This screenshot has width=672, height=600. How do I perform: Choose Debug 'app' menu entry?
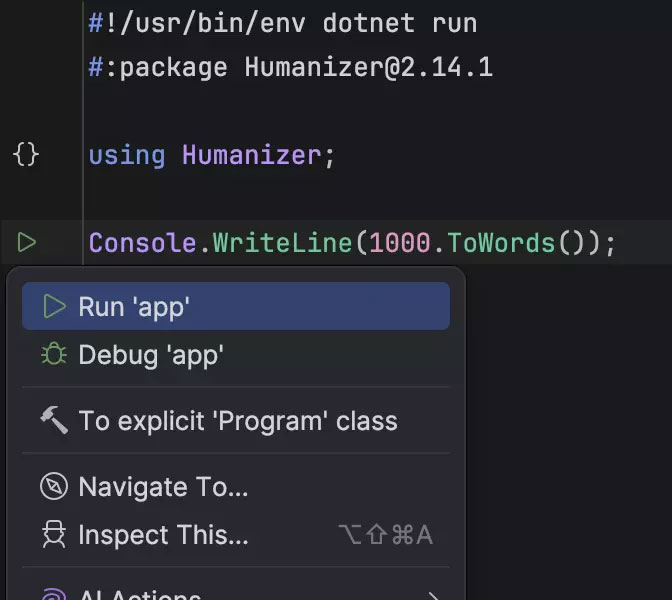pos(151,355)
